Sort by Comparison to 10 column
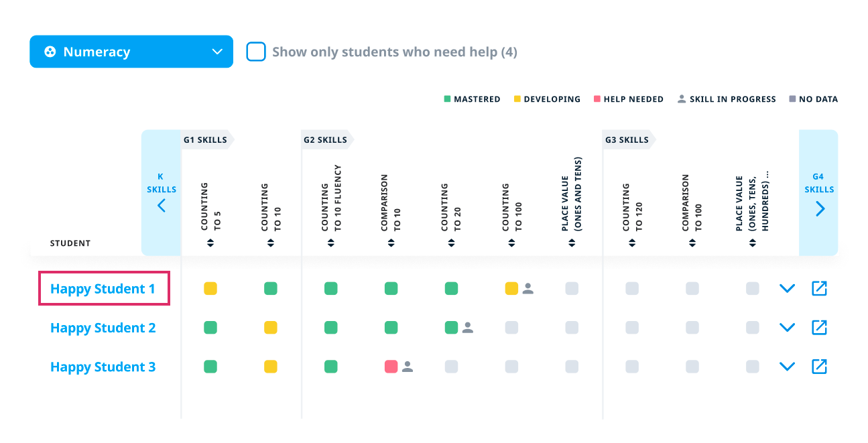 391,243
